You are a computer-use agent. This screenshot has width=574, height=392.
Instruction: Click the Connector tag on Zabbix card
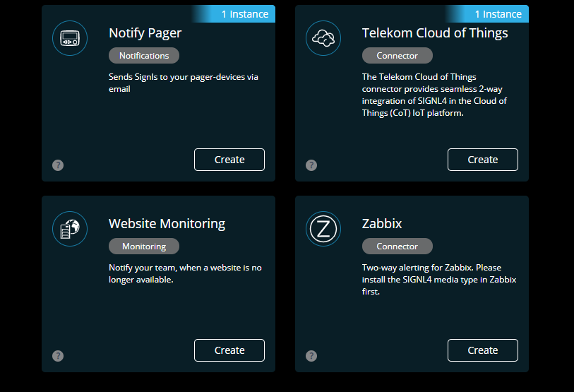tap(397, 247)
